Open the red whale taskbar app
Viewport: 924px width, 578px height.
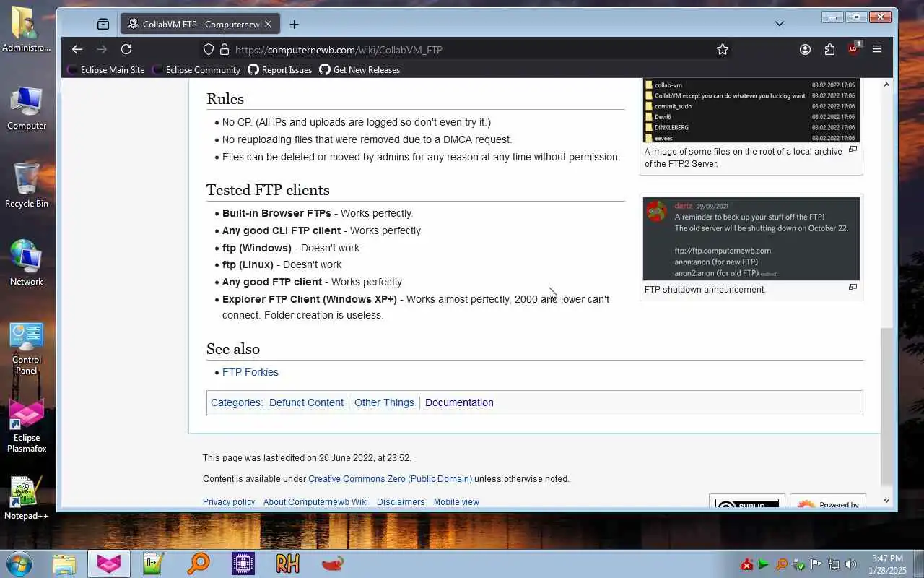point(333,564)
